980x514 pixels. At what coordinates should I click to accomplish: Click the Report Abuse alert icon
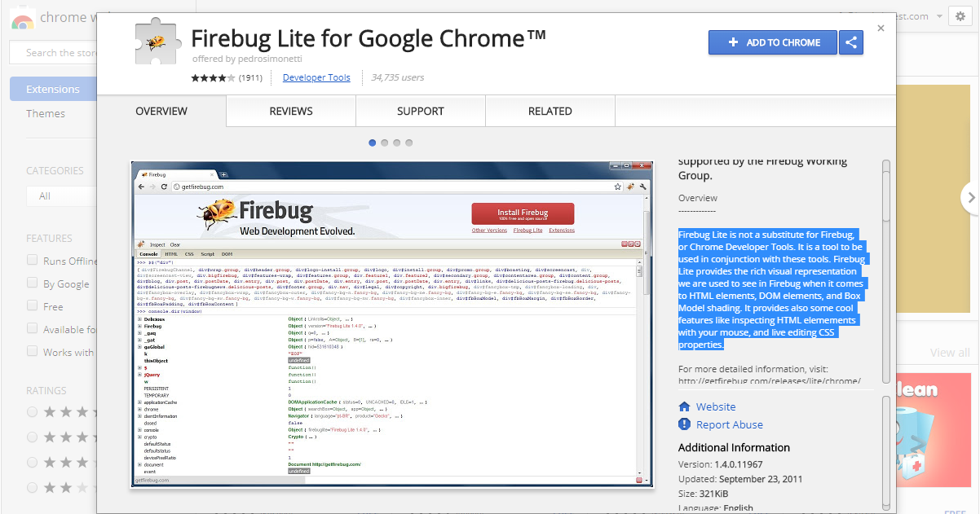[x=685, y=424]
